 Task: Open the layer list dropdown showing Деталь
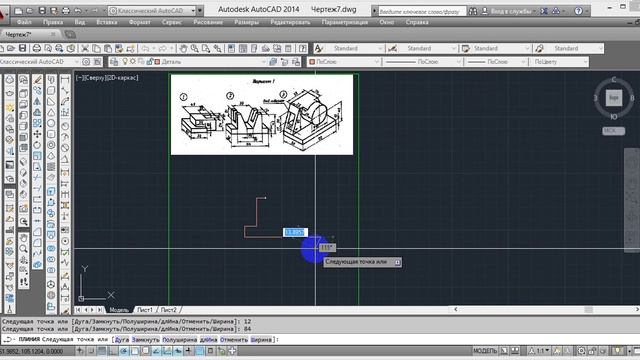(x=263, y=62)
